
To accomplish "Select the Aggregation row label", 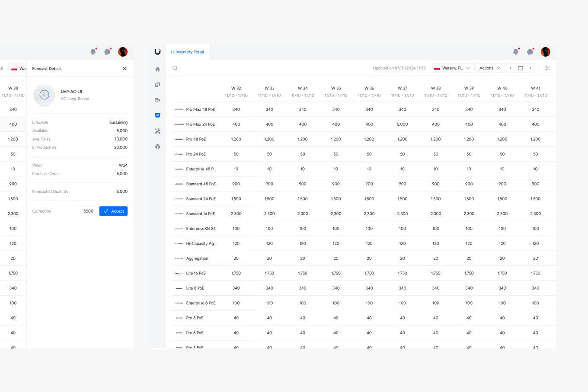I will [197, 258].
